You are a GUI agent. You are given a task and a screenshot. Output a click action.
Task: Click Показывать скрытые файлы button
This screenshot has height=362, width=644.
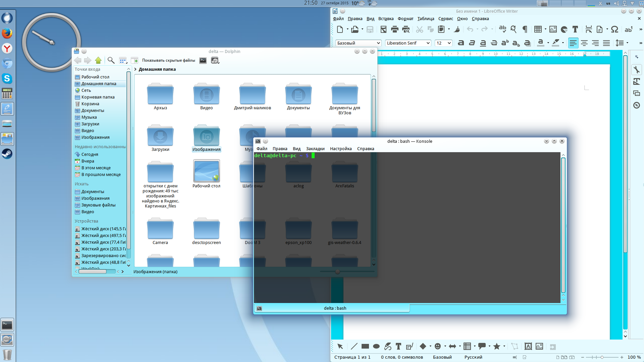168,60
